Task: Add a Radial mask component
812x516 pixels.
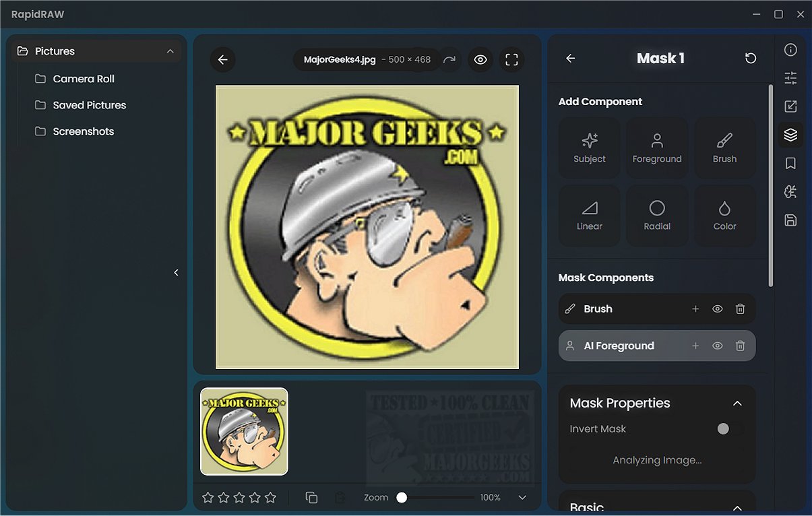Action: click(657, 216)
